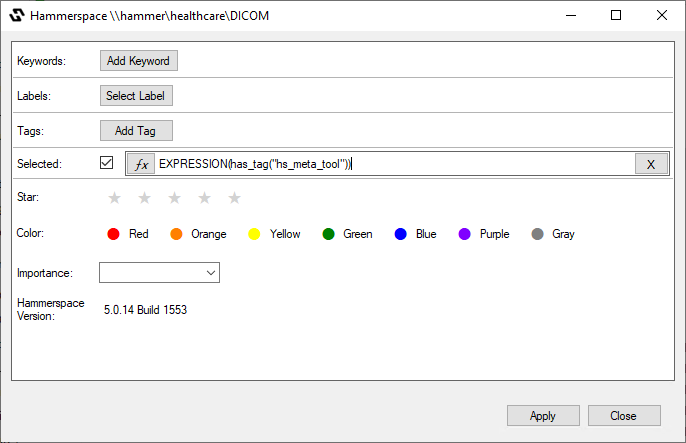Open the fx expression editor icon

[141, 164]
